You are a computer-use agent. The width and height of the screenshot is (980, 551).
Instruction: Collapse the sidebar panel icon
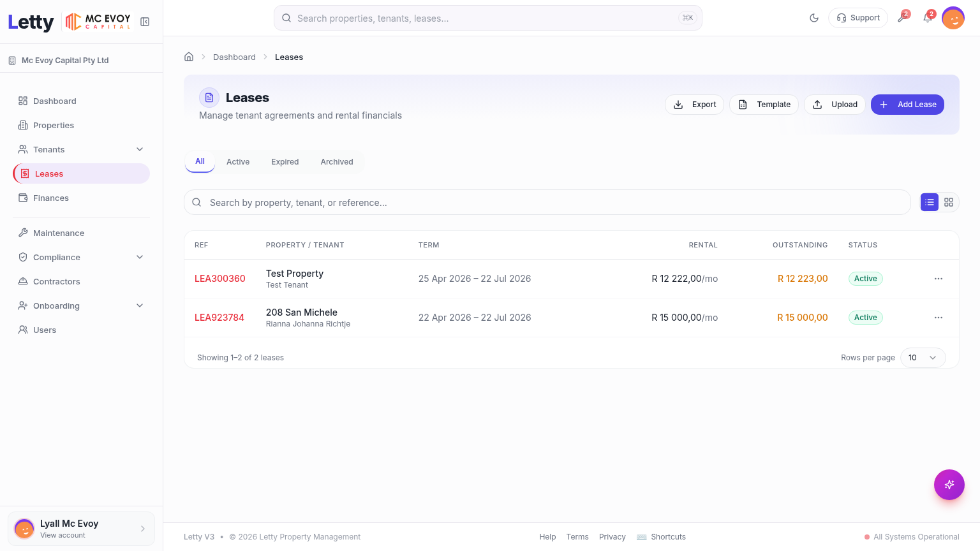coord(145,22)
